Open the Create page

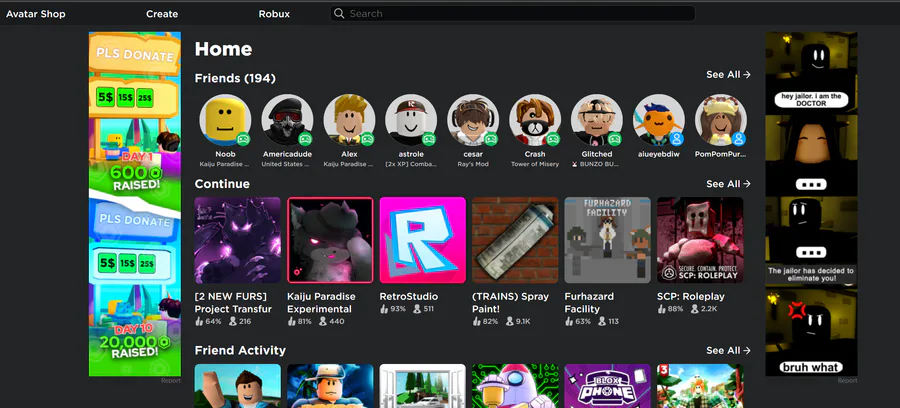tap(162, 14)
